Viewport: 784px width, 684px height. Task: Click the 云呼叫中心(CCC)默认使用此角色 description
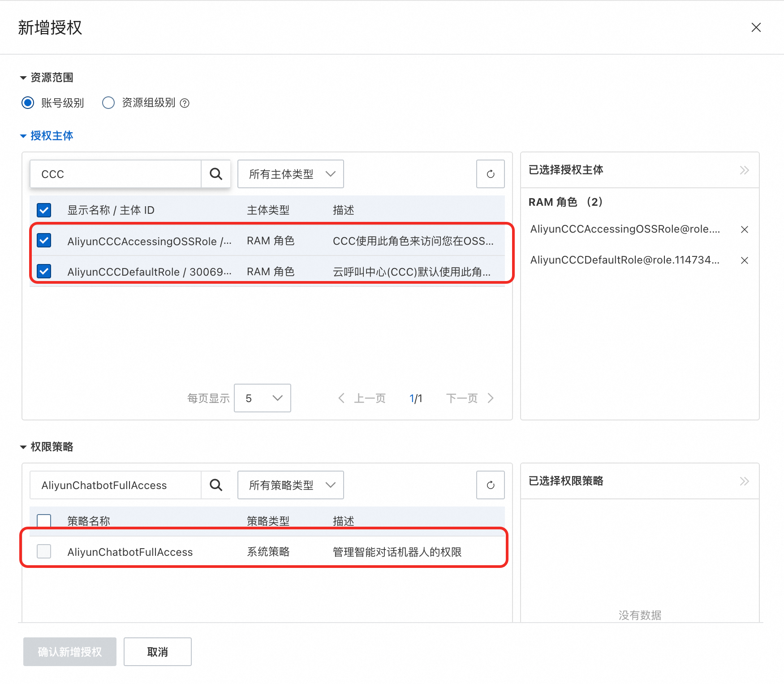pos(412,272)
